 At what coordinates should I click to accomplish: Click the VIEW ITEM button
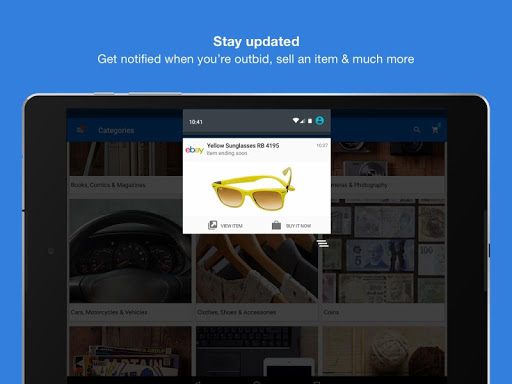coord(225,226)
